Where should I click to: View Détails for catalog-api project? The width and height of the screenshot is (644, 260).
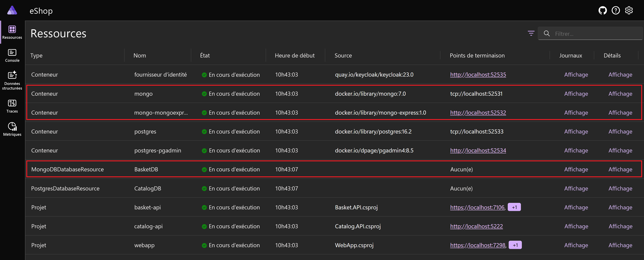coord(620,226)
